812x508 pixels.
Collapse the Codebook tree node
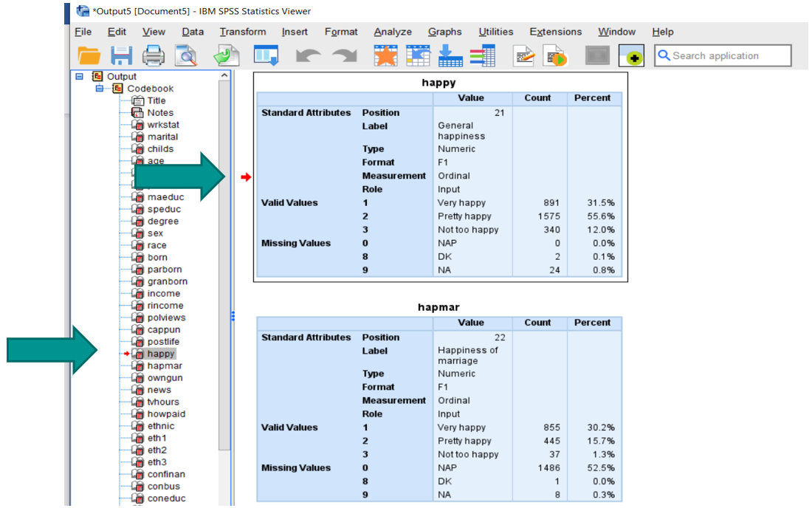100,89
